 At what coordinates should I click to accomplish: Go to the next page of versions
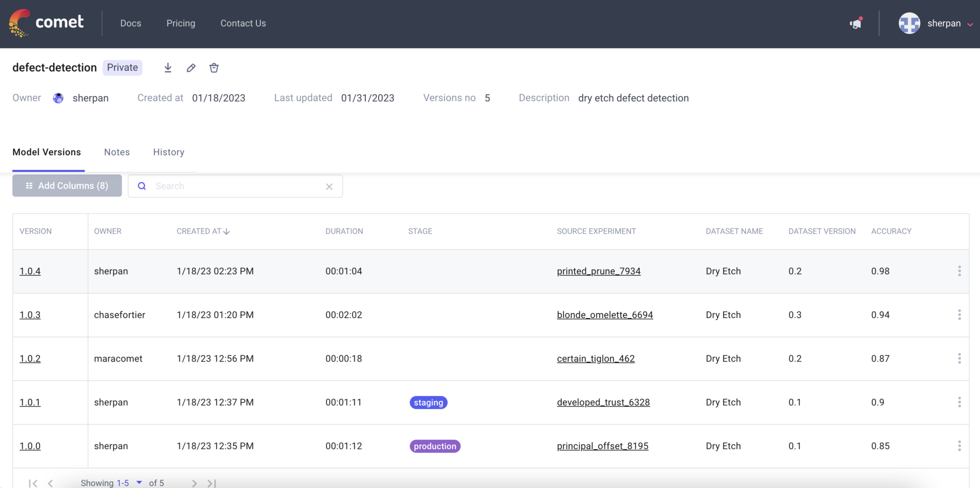[x=194, y=483]
